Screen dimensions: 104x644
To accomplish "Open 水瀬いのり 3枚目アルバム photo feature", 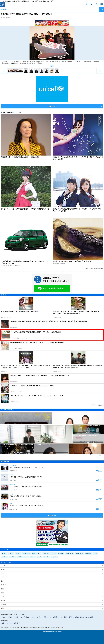I will tap(26, 477).
